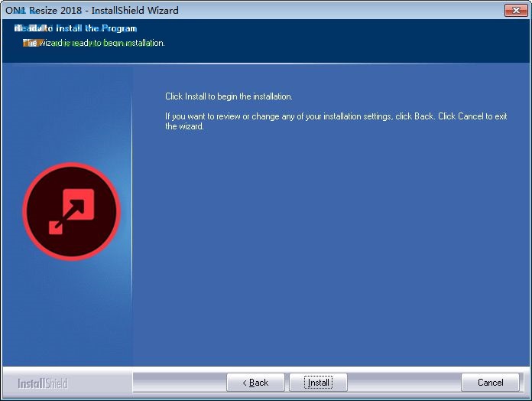Click the paragraph about reviewing installation settings
Image resolution: width=532 pixels, height=401 pixels.
coord(336,121)
